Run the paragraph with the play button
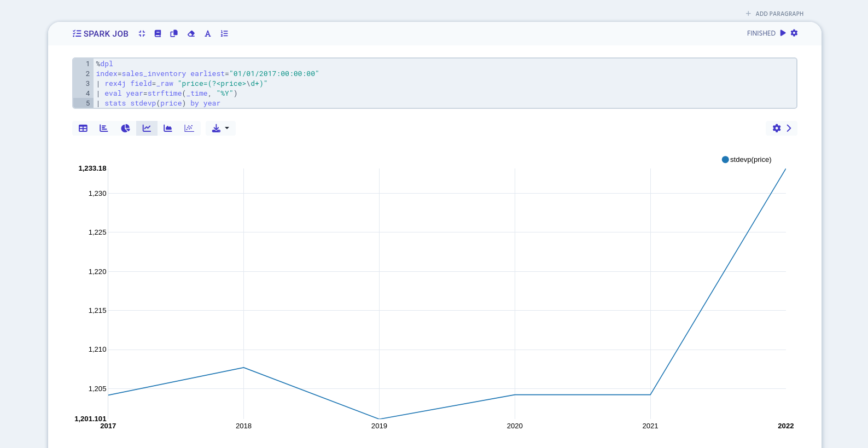868x448 pixels. click(x=783, y=33)
